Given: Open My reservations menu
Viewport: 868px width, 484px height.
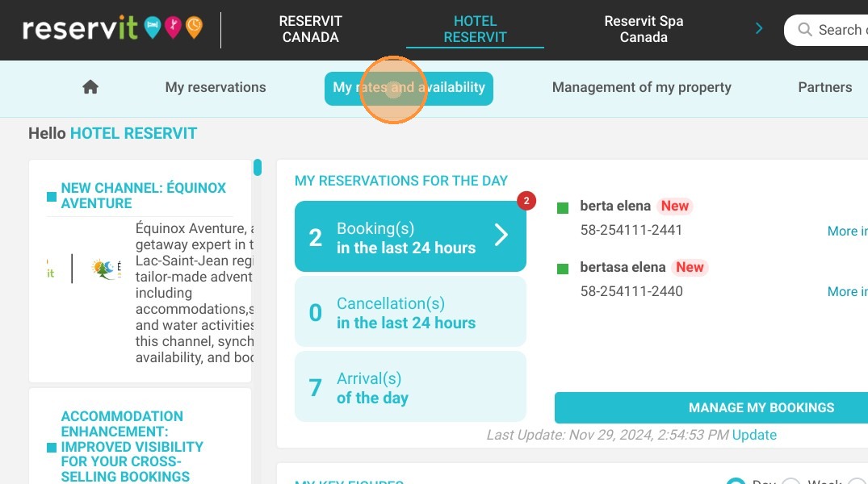Looking at the screenshot, I should (x=216, y=87).
